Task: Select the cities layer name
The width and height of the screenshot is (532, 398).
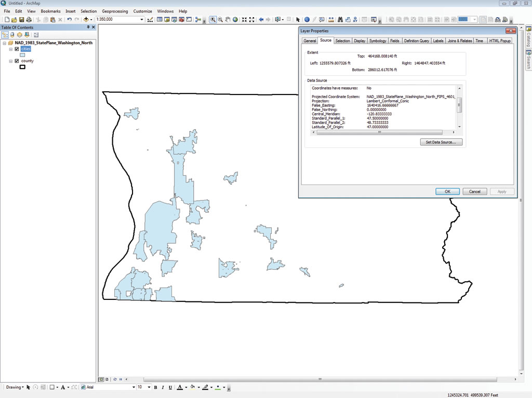Action: [x=26, y=49]
